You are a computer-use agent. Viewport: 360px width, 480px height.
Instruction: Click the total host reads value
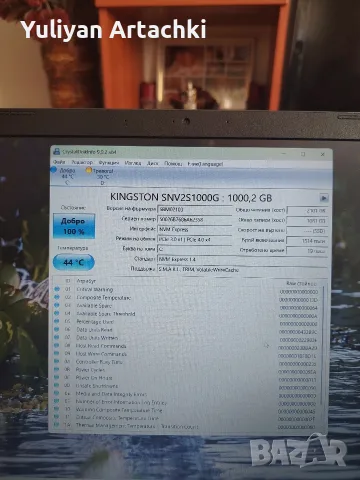[307, 211]
